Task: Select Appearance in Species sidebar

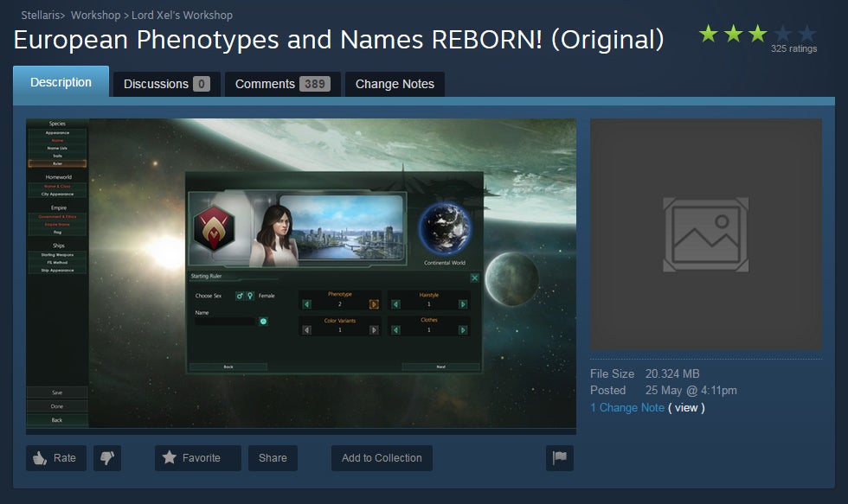Action: coord(57,133)
